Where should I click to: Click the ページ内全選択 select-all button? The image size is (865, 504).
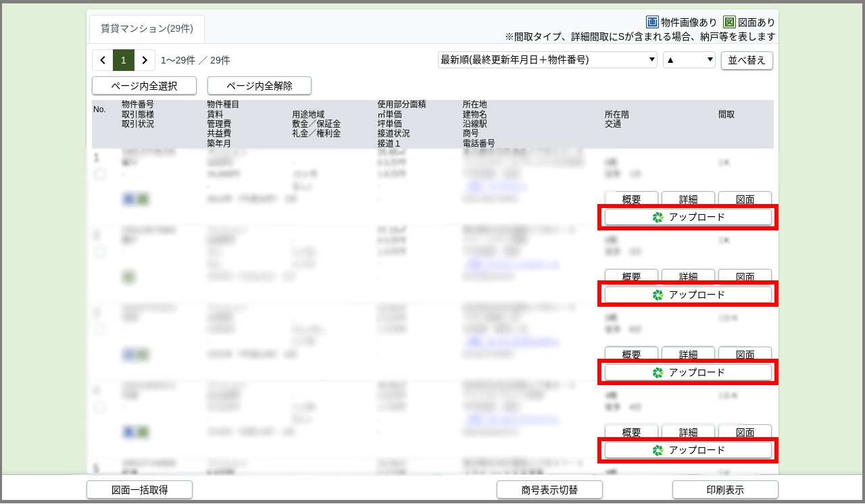143,86
